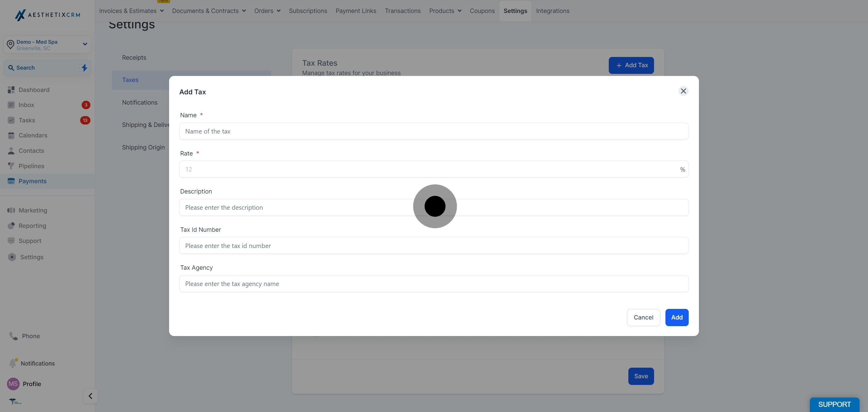
Task: Focus the Rate percentage input
Action: (x=434, y=169)
